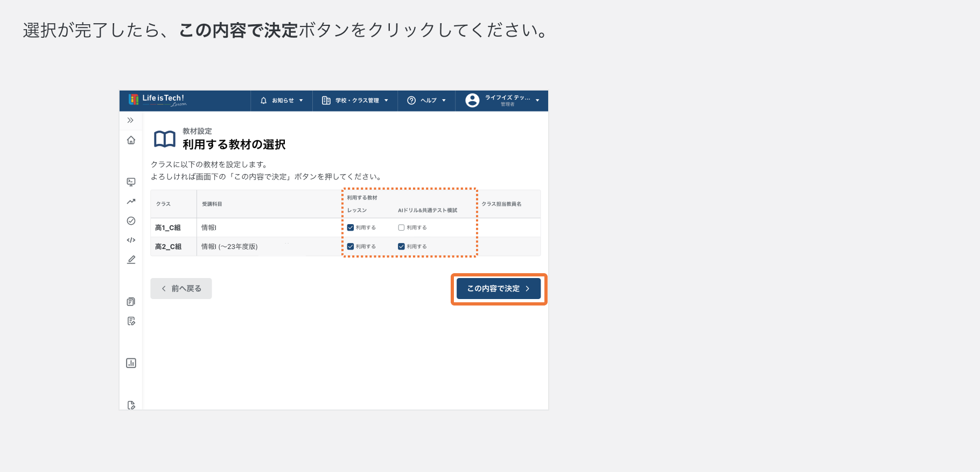Open the sidebar monitor lesson icon

pos(131,182)
